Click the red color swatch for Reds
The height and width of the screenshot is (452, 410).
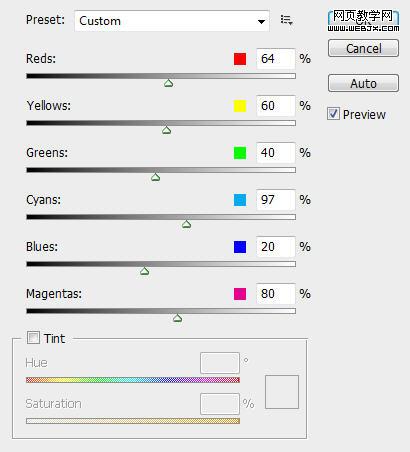(240, 59)
